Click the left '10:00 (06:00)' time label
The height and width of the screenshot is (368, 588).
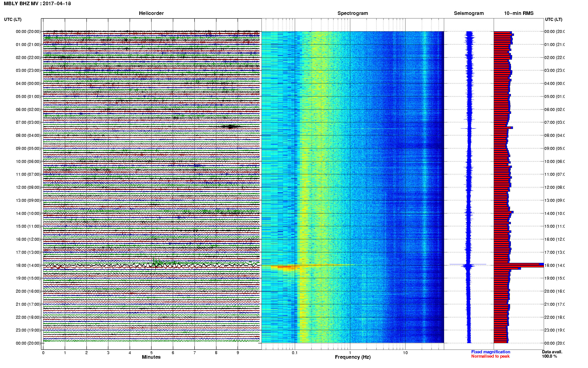pyautogui.click(x=28, y=161)
